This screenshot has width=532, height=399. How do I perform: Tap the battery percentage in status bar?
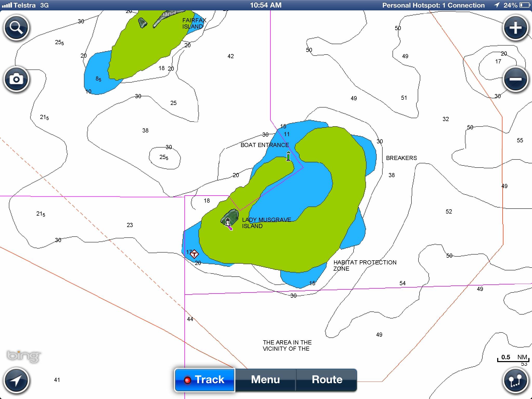point(510,5)
